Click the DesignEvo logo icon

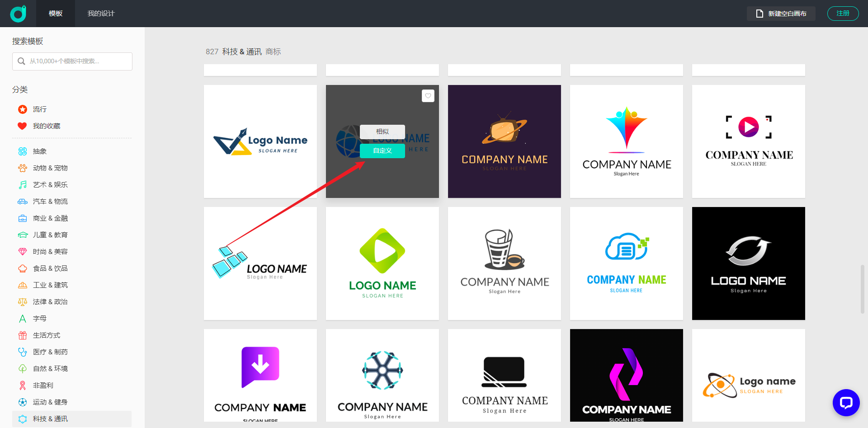click(19, 14)
